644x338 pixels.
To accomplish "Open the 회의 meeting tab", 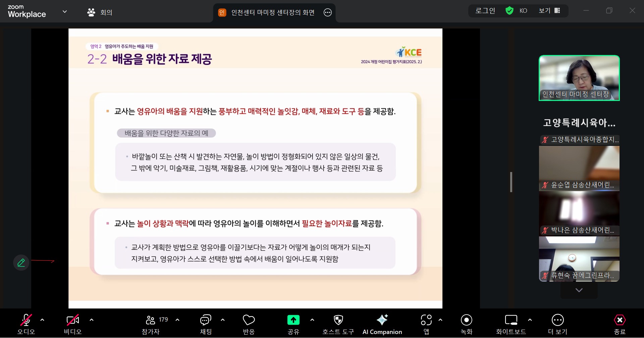I will 100,12.
